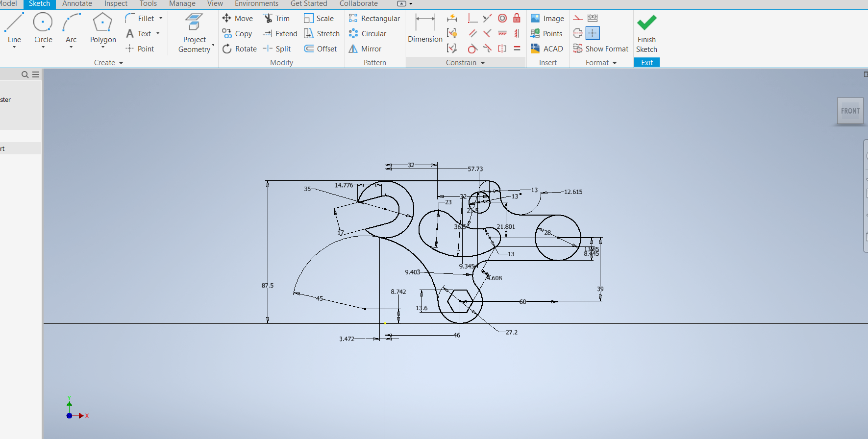This screenshot has width=868, height=439.
Task: Toggle Construction line format
Action: [x=578, y=19]
